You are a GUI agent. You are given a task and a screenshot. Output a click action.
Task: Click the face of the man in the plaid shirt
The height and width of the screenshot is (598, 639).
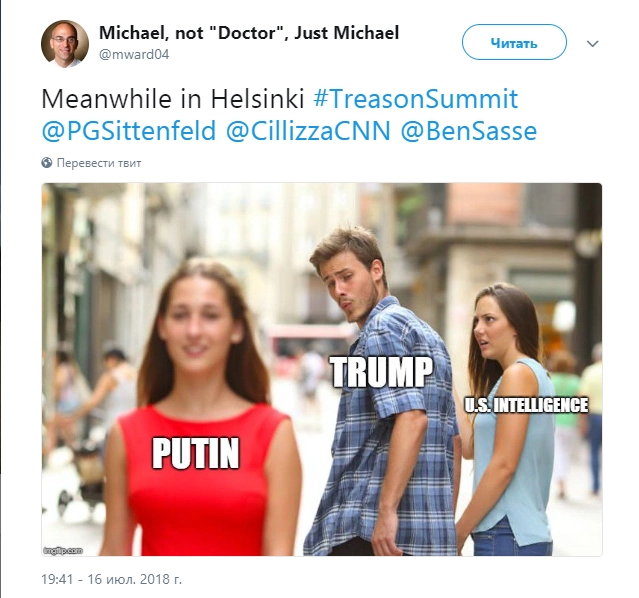coord(350,285)
